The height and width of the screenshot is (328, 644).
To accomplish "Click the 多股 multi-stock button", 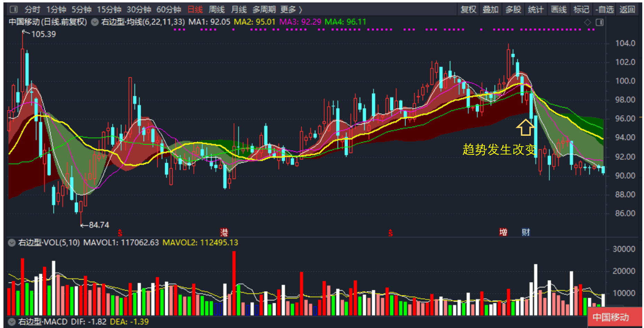I will coord(513,9).
